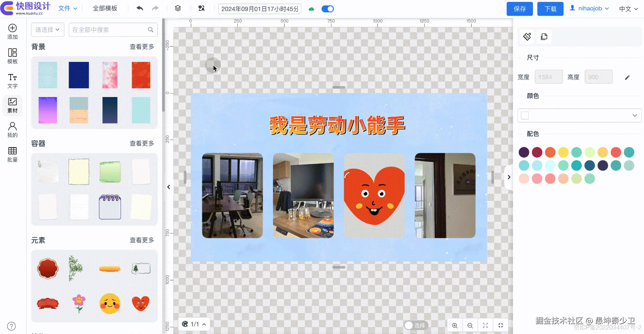Open the 批量 (batch) sidebar panel

click(x=12, y=154)
